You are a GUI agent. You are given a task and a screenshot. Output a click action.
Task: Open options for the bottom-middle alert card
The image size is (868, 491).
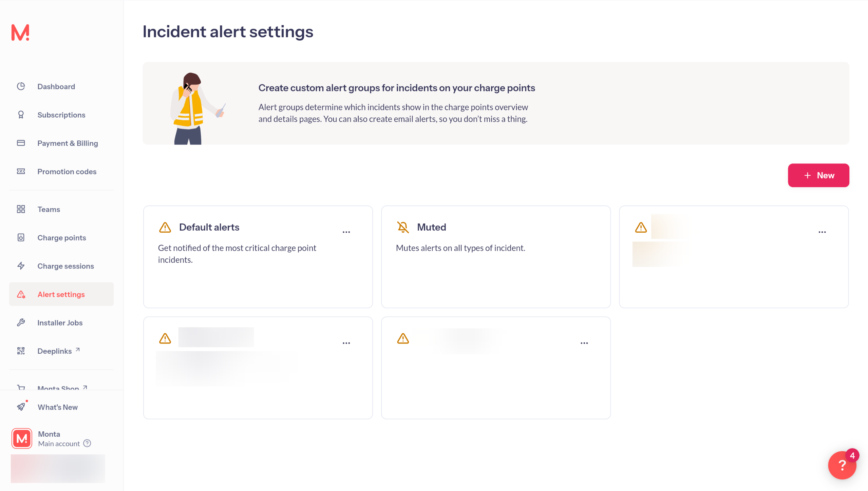(584, 343)
